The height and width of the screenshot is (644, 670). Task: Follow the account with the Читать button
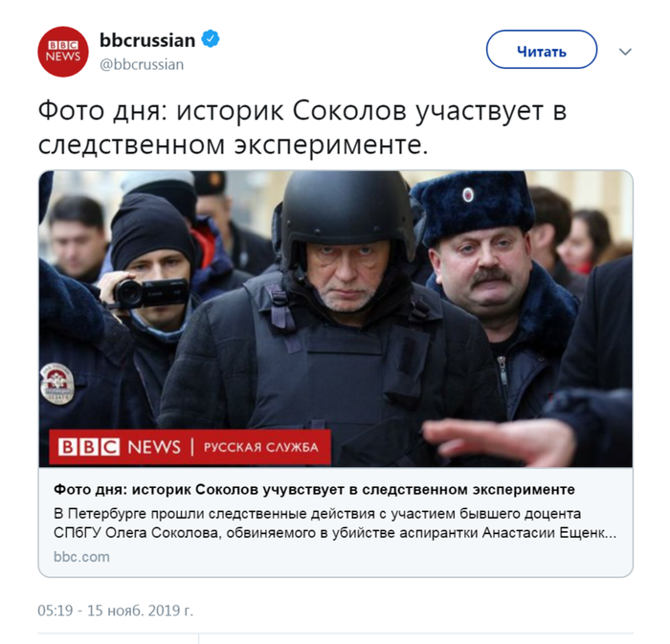pos(542,50)
